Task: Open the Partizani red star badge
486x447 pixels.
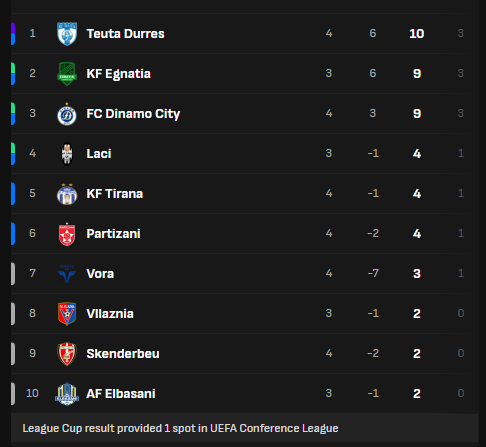Action: pyautogui.click(x=67, y=234)
